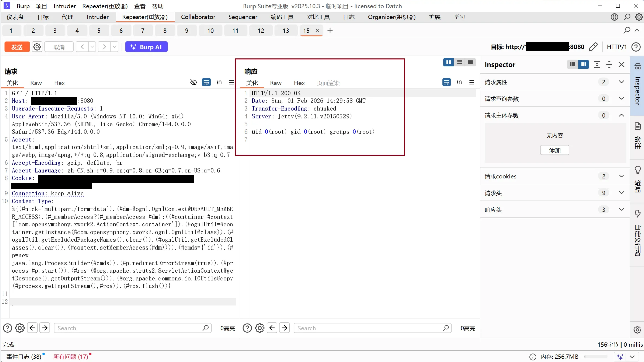The width and height of the screenshot is (644, 362).
Task: Search Repeater tabs with magnifier icon
Action: pos(627,30)
